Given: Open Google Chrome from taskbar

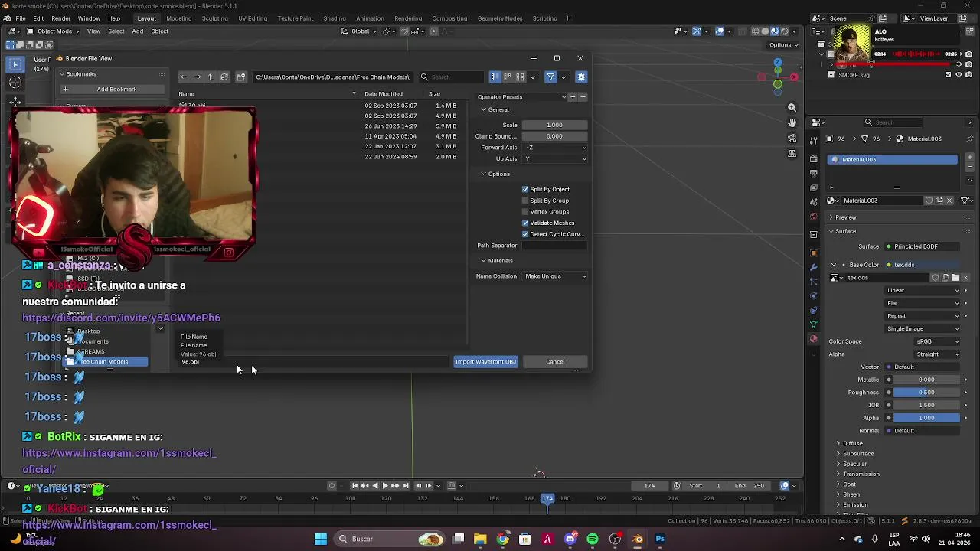Looking at the screenshot, I should point(502,539).
